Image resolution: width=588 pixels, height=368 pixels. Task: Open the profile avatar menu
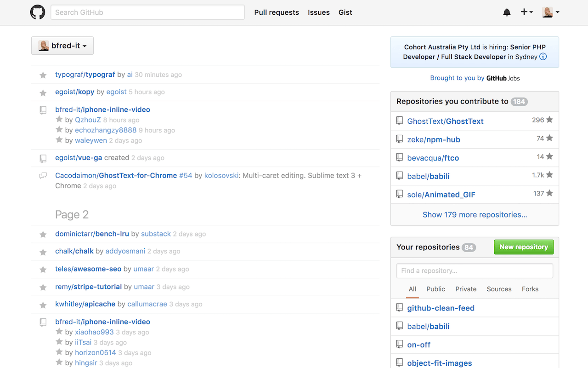pyautogui.click(x=550, y=12)
